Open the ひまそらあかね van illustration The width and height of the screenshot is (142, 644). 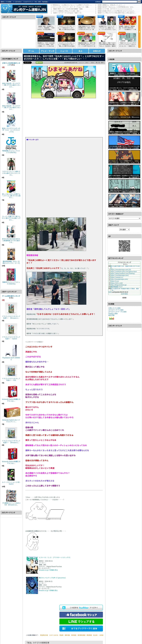click(x=63, y=82)
